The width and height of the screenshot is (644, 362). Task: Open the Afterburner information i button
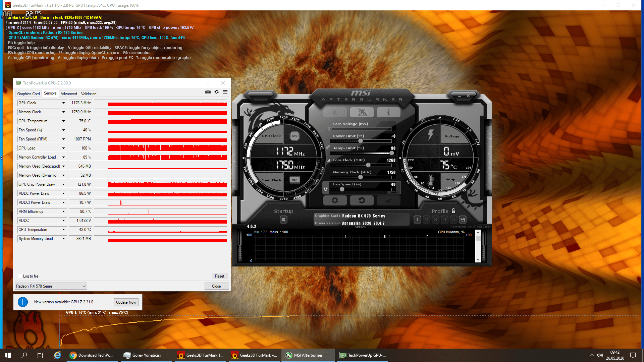point(388,112)
